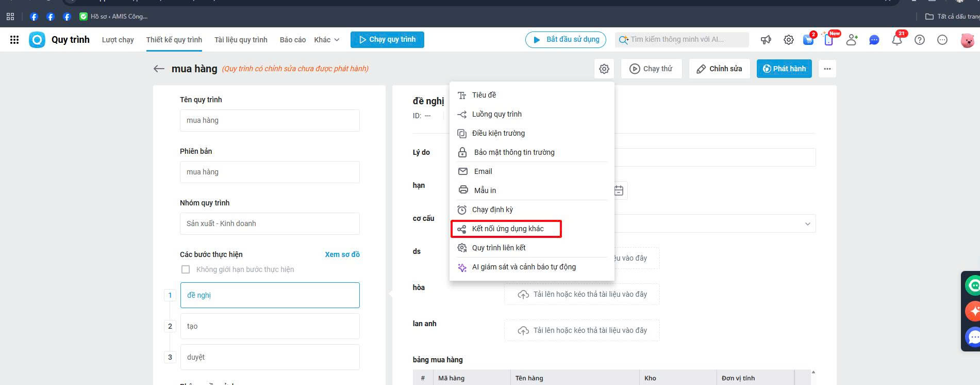
Task: Open the Hồ sơ AMIS Công bookmark
Action: [x=113, y=17]
